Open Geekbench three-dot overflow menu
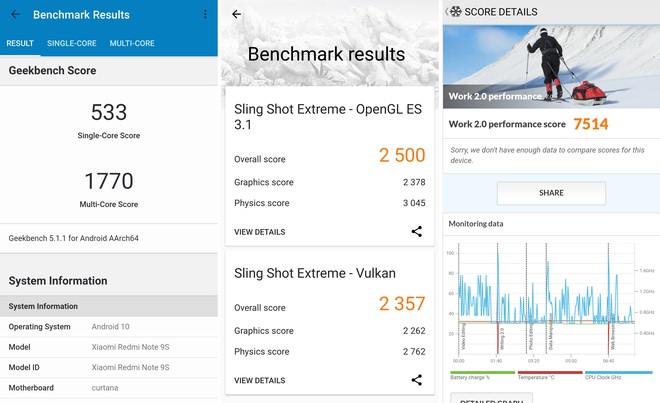Viewport: 660px width, 403px height. tap(205, 15)
